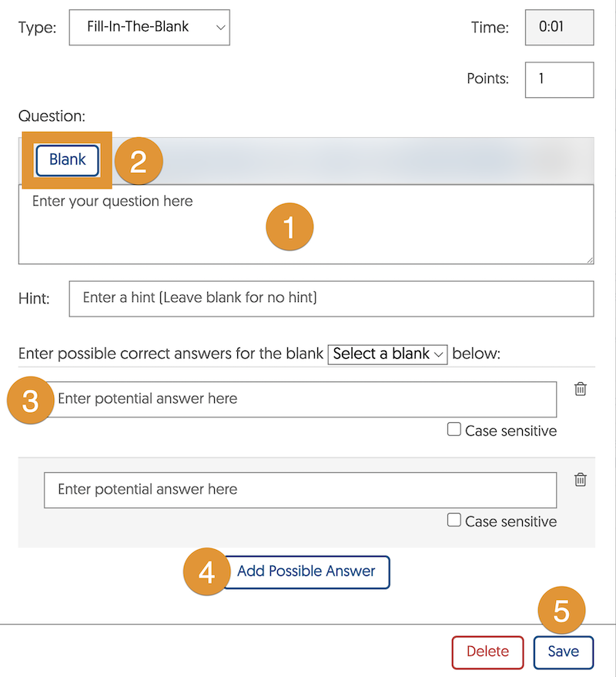Viewport: 616px width, 677px height.
Task: Click the orange step 3 marker
Action: coord(30,401)
